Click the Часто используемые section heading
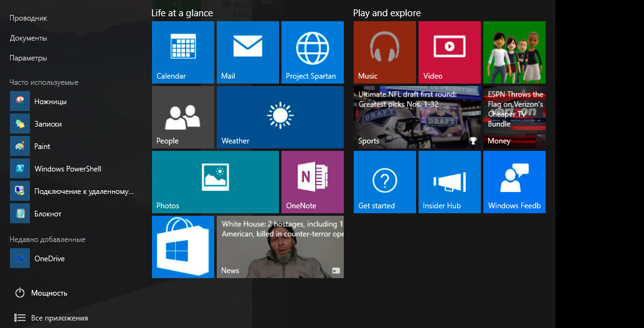The height and width of the screenshot is (328, 644). (x=44, y=82)
